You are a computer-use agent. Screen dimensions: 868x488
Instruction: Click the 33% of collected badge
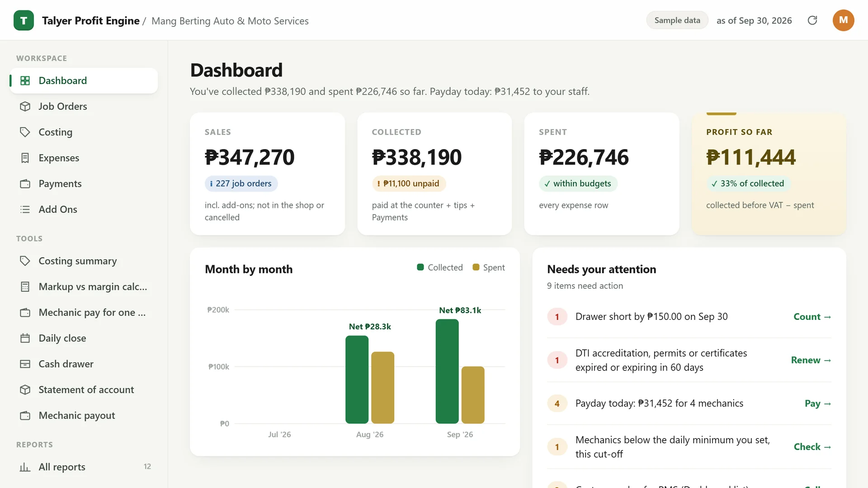[x=748, y=183]
